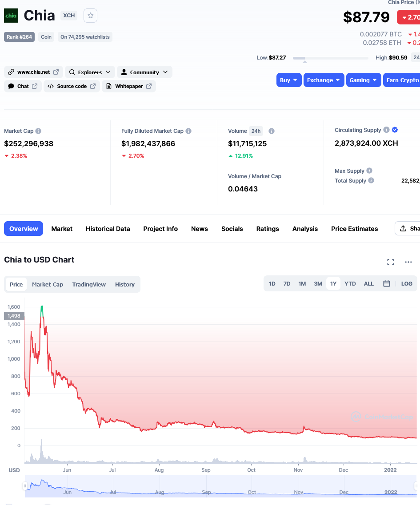Click the Chia logo icon
Viewport: 420px width, 505px height.
(x=11, y=16)
